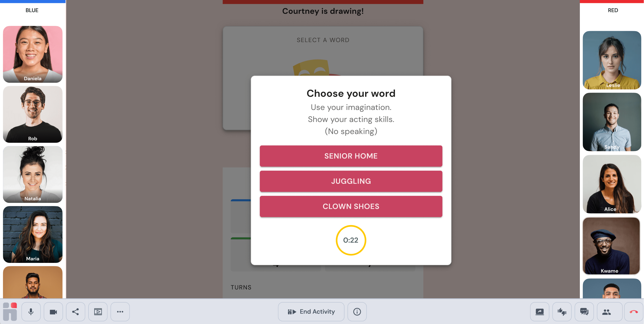The image size is (644, 324).
Task: Mute the microphone
Action: click(x=31, y=312)
